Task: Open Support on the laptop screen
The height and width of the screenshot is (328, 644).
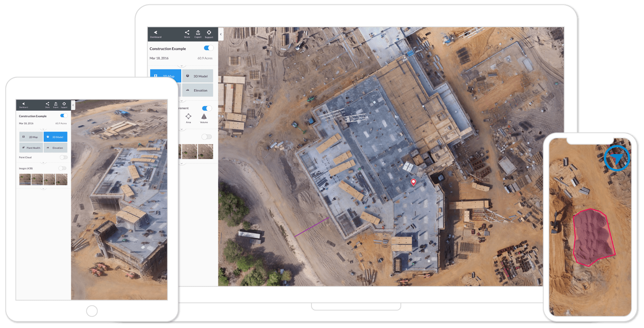Action: [209, 34]
